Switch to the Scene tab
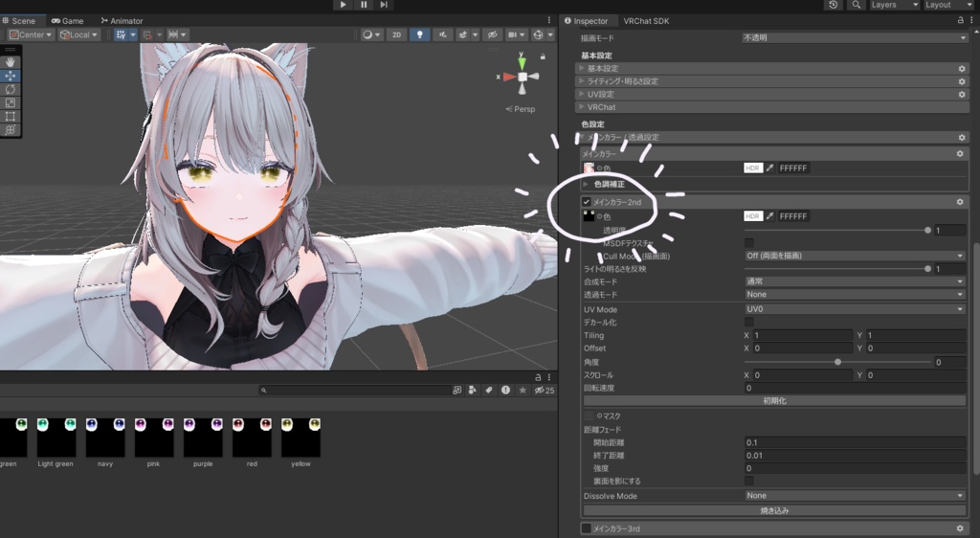Image resolution: width=980 pixels, height=538 pixels. 19,21
